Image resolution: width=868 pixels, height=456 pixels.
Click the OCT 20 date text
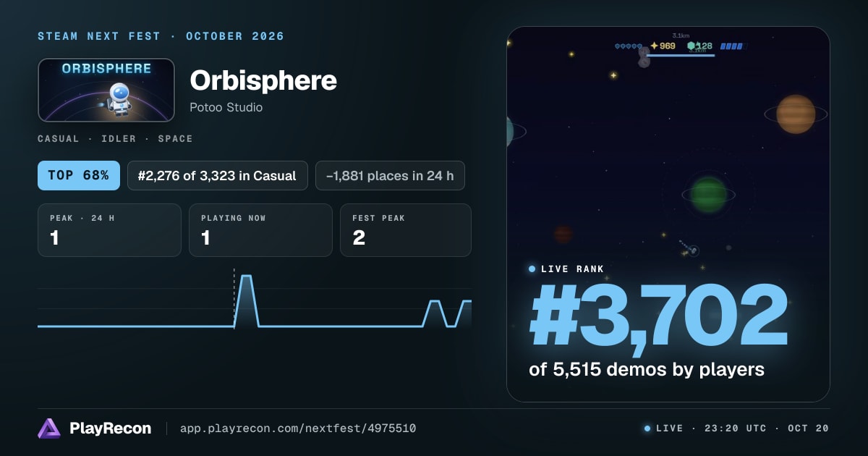tap(807, 428)
